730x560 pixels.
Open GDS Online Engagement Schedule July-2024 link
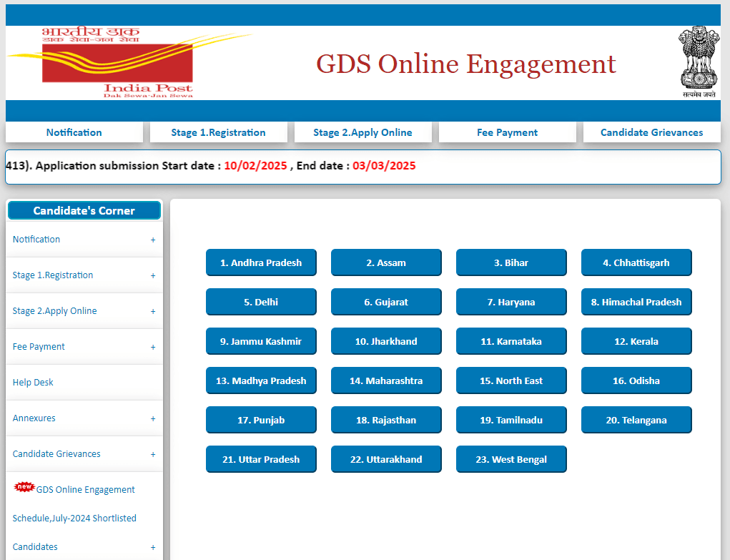pos(85,490)
